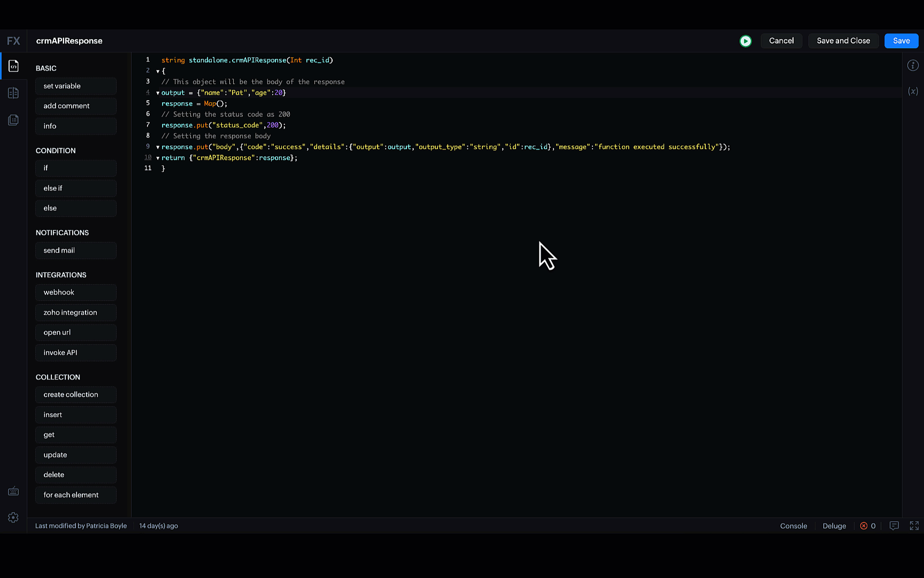Viewport: 924px width, 578px height.
Task: Click the Save button
Action: tap(901, 41)
